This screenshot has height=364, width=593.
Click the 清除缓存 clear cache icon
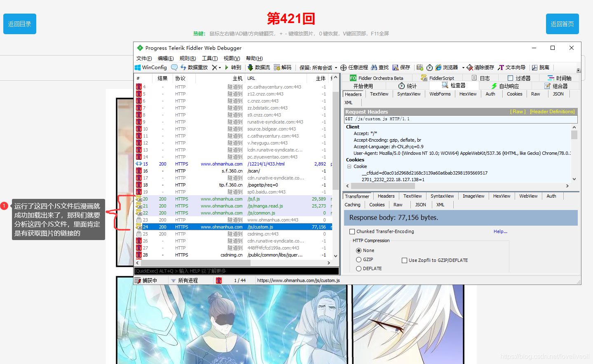tap(470, 68)
